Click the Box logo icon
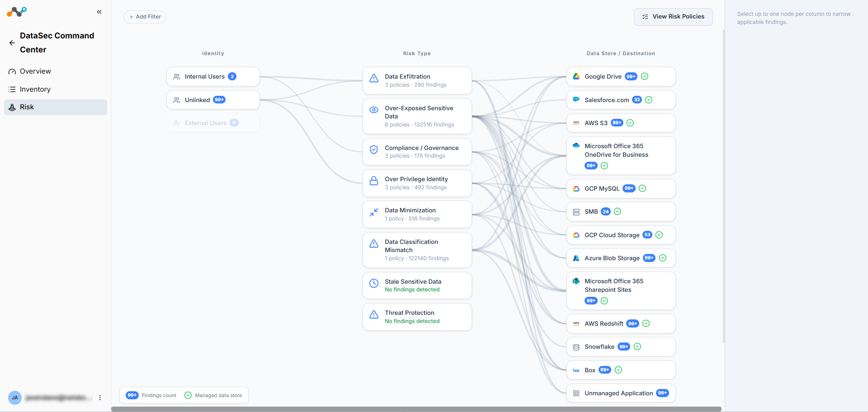 [576, 370]
